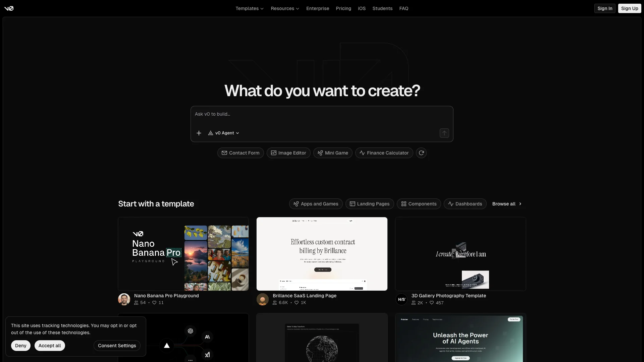Screen dimensions: 644x362
Task: Click the H/S avatar for 3D Gallery template
Action: tap(401, 299)
